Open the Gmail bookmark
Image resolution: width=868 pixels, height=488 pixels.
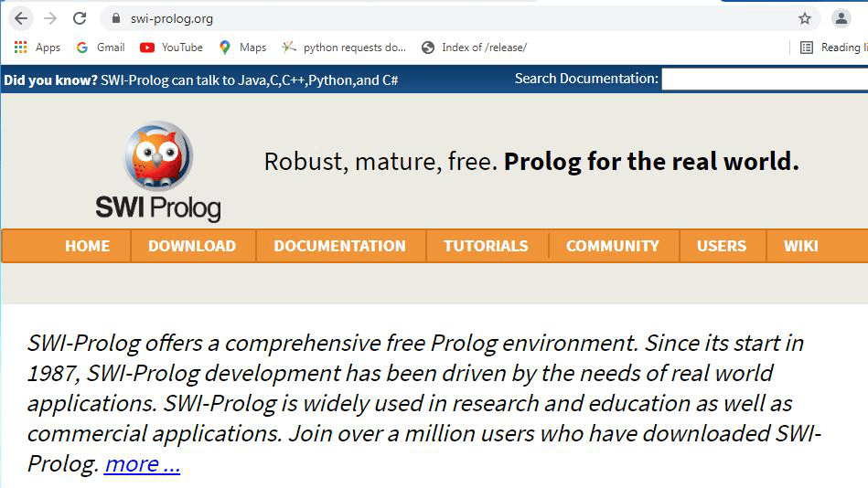click(x=101, y=48)
